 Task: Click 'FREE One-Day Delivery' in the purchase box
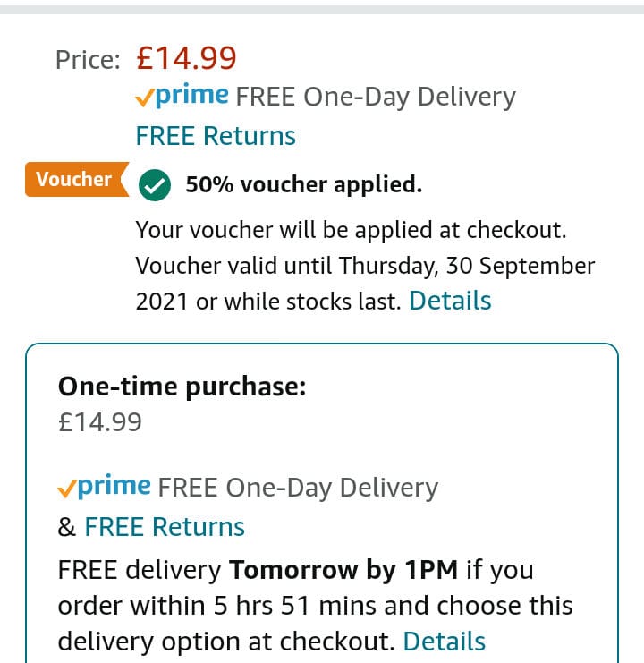tap(298, 488)
